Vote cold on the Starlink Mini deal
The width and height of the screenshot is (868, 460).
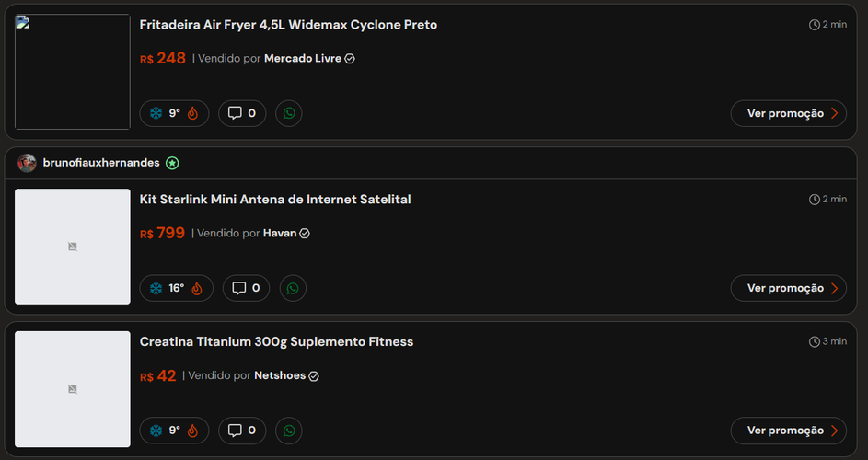[x=156, y=288]
